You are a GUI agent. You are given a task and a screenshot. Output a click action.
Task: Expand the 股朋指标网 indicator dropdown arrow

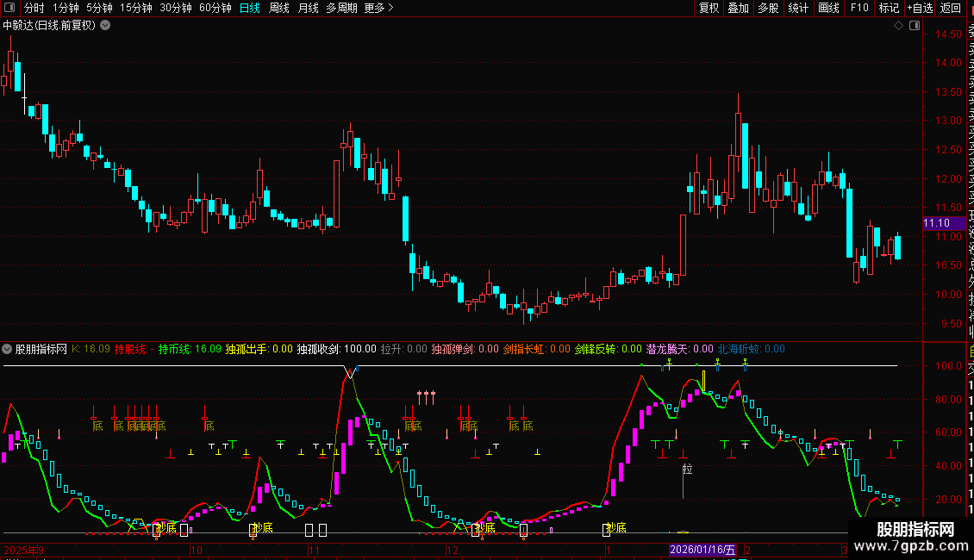(x=8, y=349)
